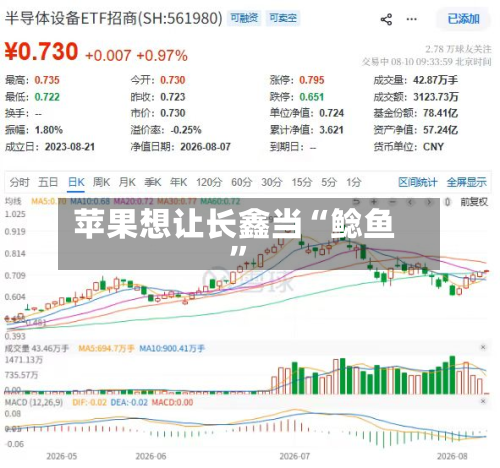Click the 成交量 42.87万手 value
Image resolution: width=500 pixels, height=468 pixels.
click(435, 80)
